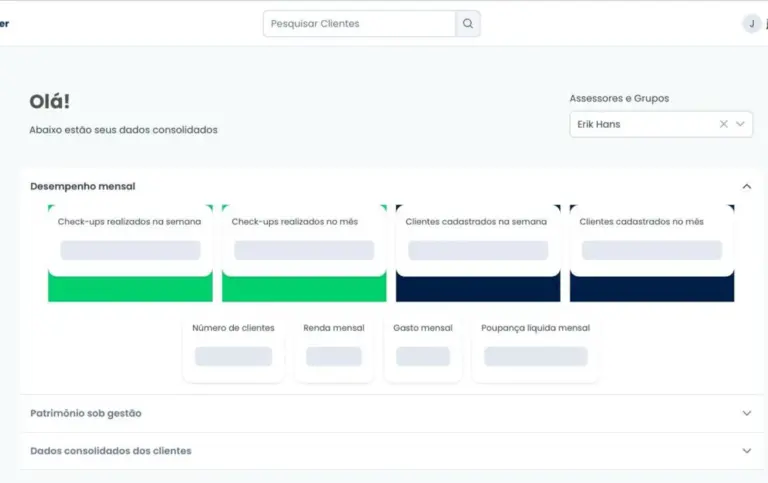
Task: Click the Patrimônio sob gestão section title
Action: coord(86,413)
